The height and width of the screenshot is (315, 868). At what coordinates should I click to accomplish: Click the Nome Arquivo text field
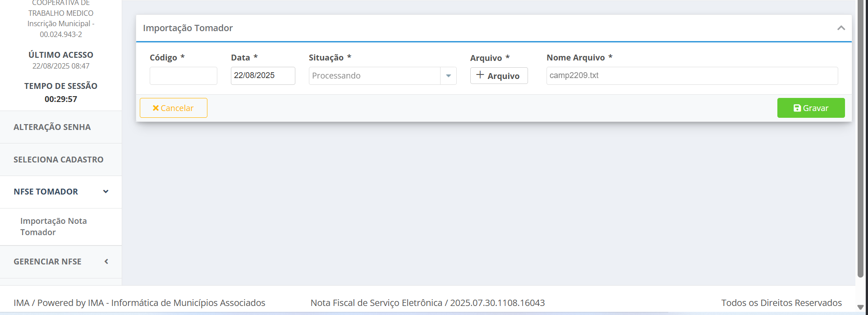(x=692, y=76)
